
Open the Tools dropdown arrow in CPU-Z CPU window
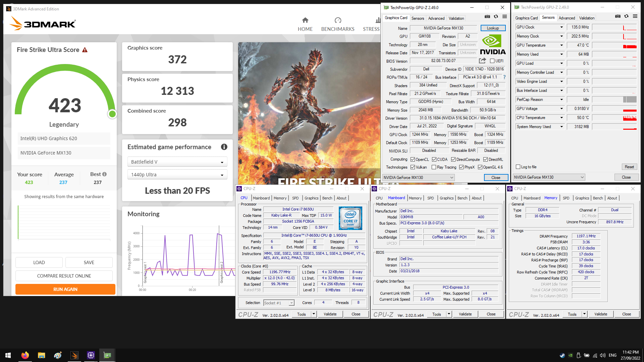click(x=314, y=314)
